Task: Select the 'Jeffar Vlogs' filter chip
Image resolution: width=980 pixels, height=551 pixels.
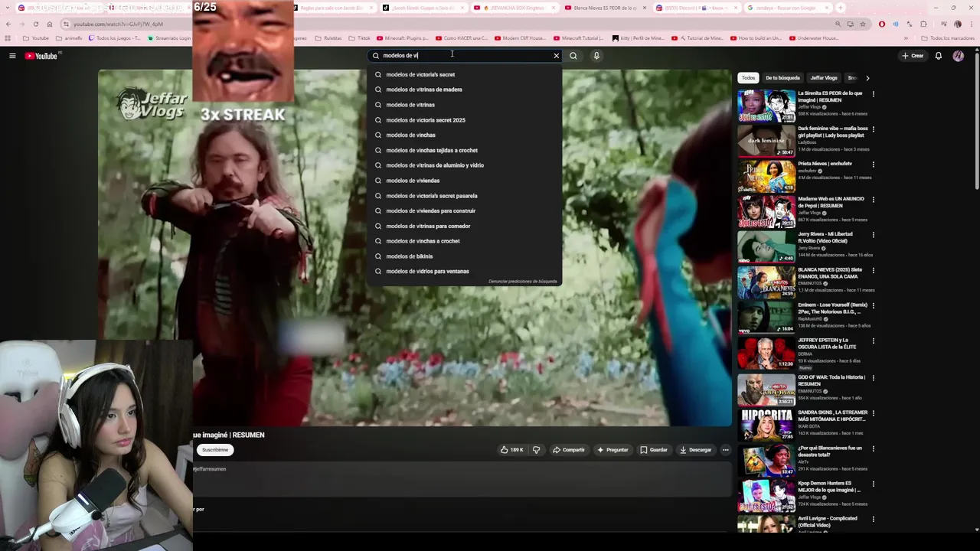Action: point(824,78)
